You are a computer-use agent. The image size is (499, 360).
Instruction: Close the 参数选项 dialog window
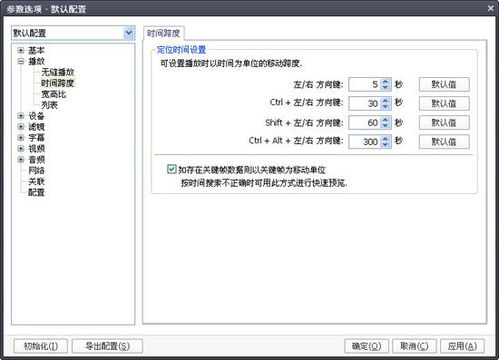(x=491, y=8)
